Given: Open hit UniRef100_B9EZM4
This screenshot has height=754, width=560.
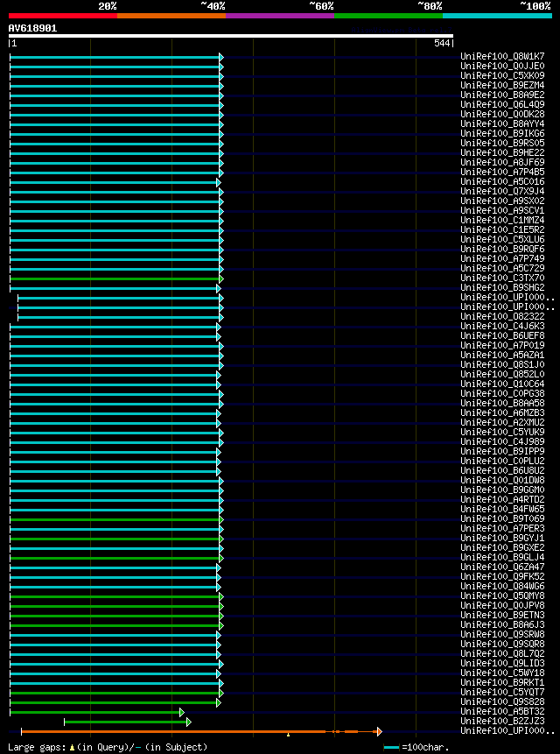Looking at the screenshot, I should (x=502, y=85).
